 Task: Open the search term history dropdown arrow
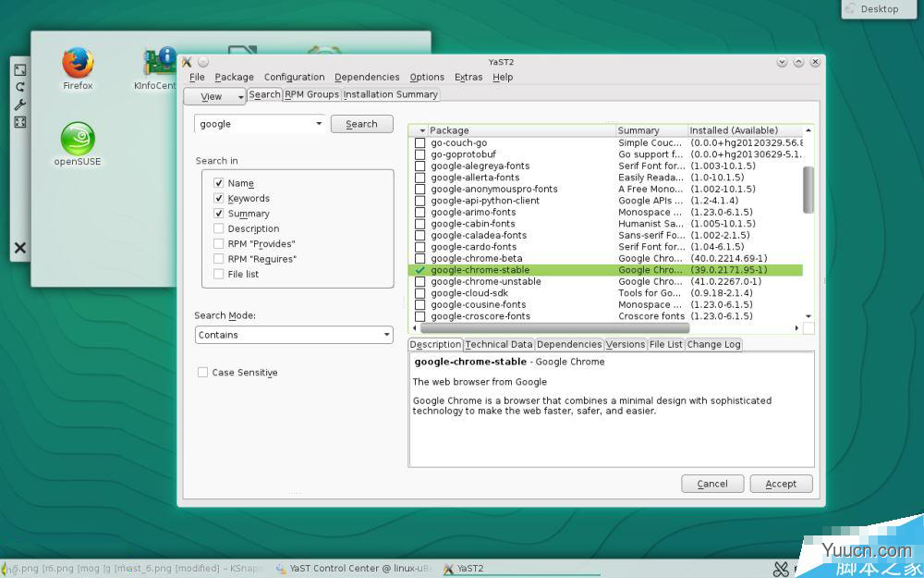pos(319,124)
